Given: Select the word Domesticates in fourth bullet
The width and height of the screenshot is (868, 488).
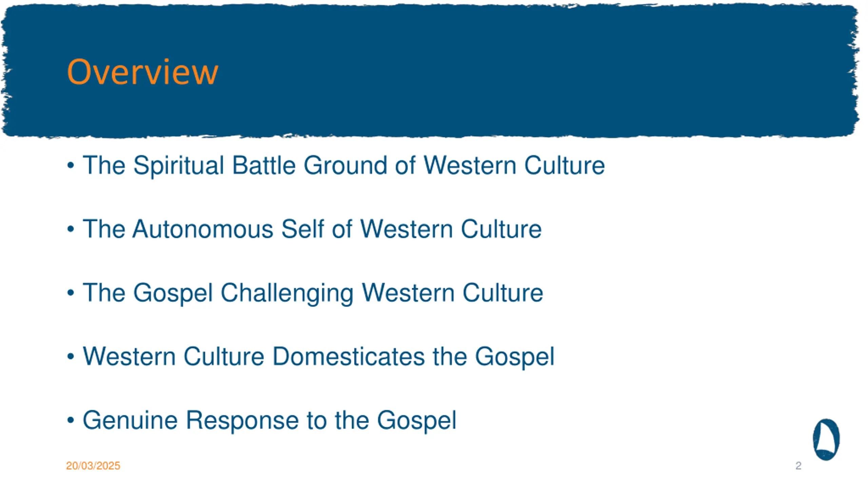Looking at the screenshot, I should coord(349,357).
